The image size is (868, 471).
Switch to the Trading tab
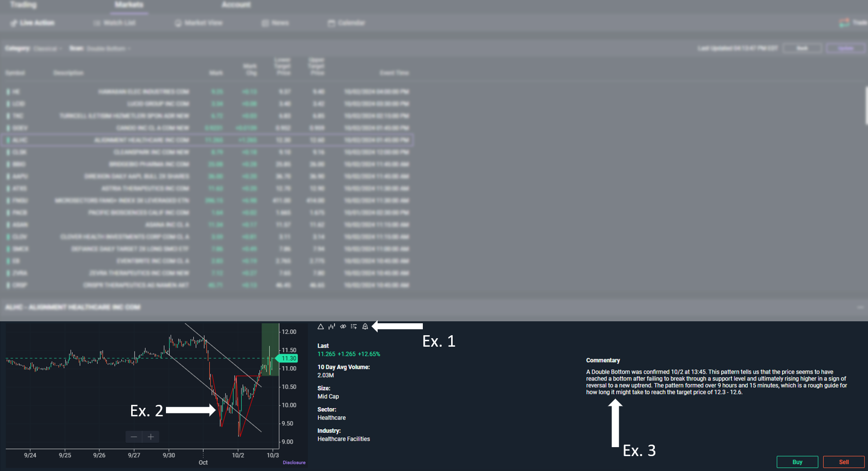pos(23,5)
